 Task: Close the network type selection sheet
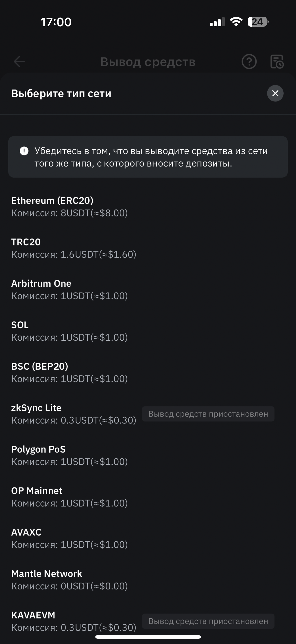(275, 93)
